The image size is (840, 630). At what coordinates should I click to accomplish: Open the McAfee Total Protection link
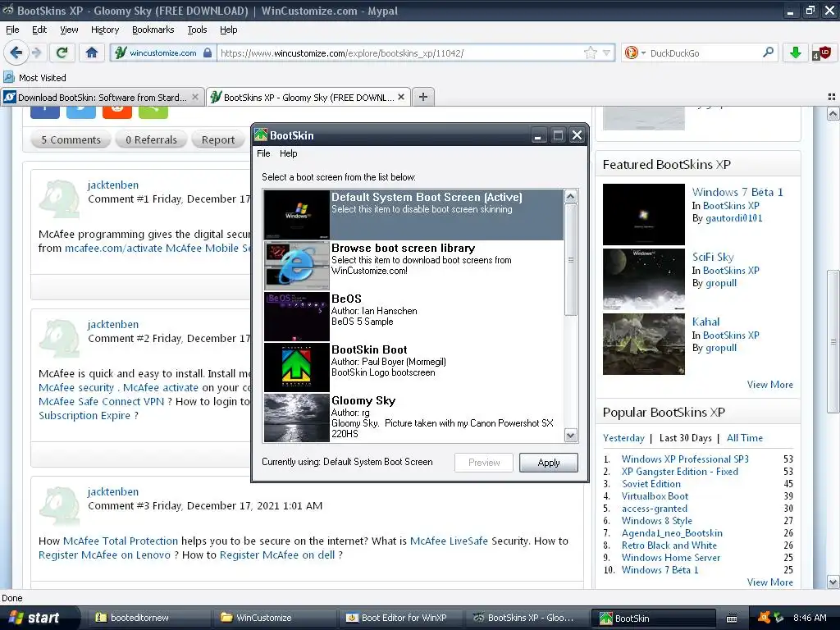pyautogui.click(x=121, y=541)
